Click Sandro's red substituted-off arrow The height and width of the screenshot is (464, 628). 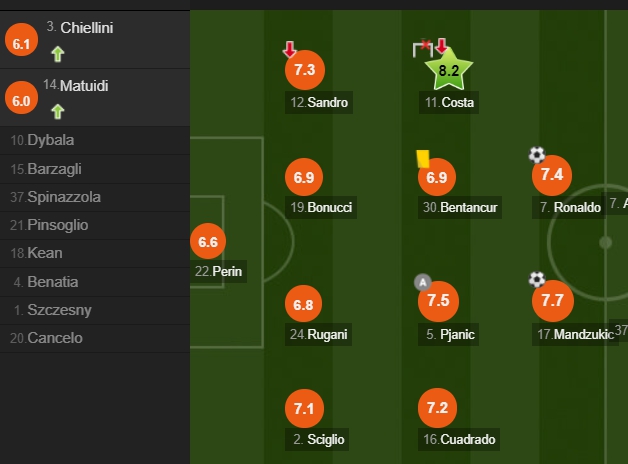[290, 49]
